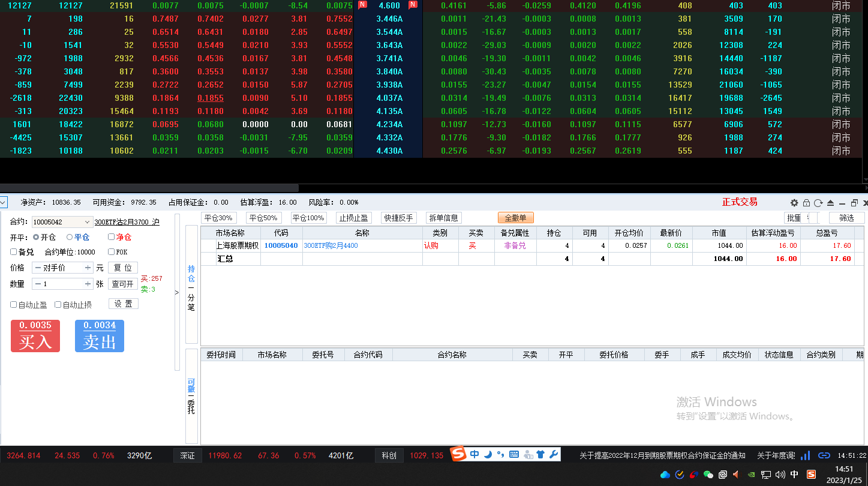
Task: Click the orange speaker tray icon
Action: coord(737,475)
